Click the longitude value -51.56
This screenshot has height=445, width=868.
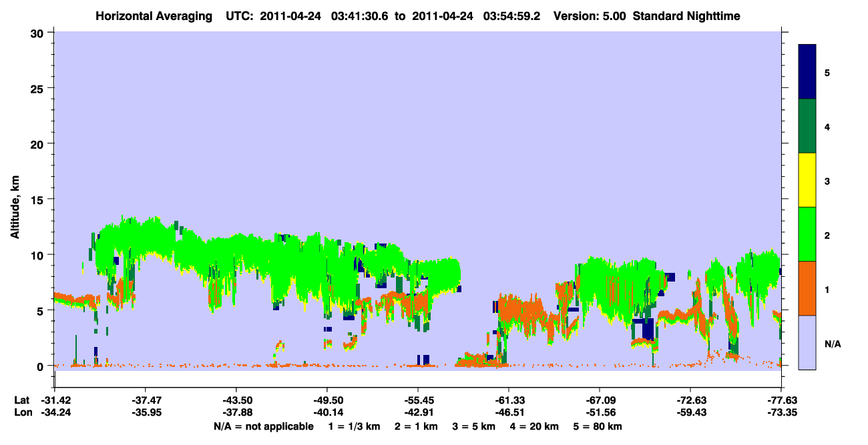coord(600,413)
